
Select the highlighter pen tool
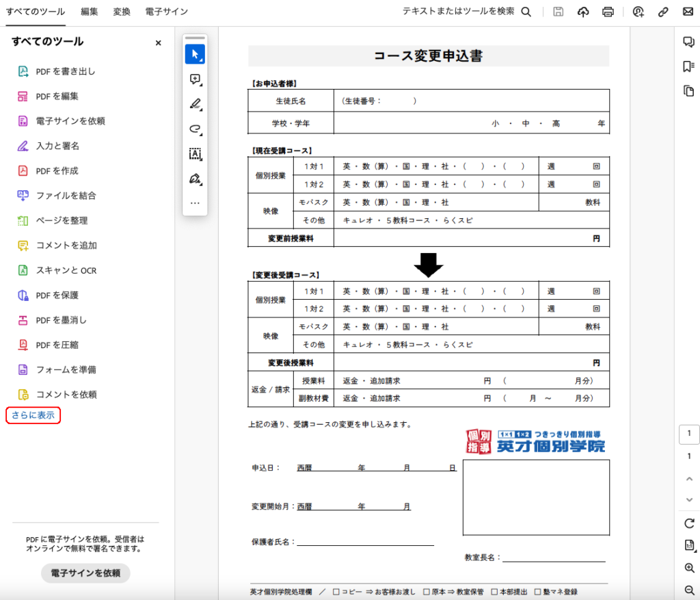tap(195, 104)
